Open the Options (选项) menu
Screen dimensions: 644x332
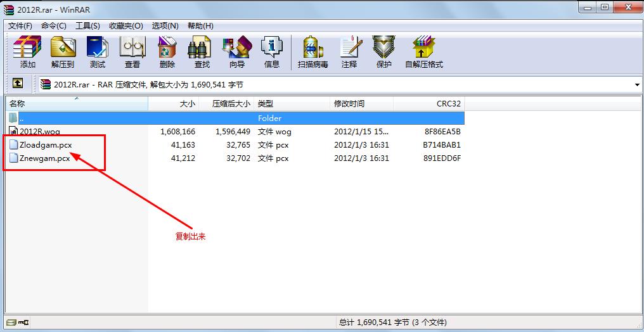pyautogui.click(x=165, y=26)
